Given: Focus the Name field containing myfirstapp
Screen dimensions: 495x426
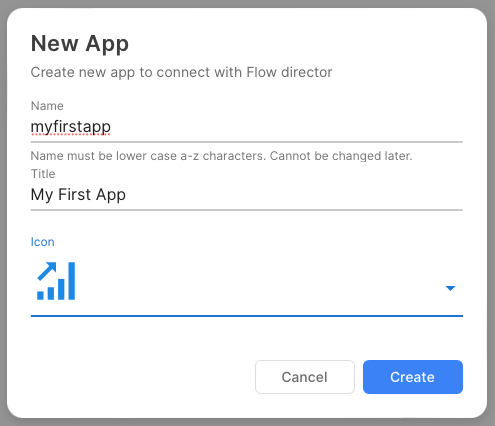Looking at the screenshot, I should [x=246, y=127].
